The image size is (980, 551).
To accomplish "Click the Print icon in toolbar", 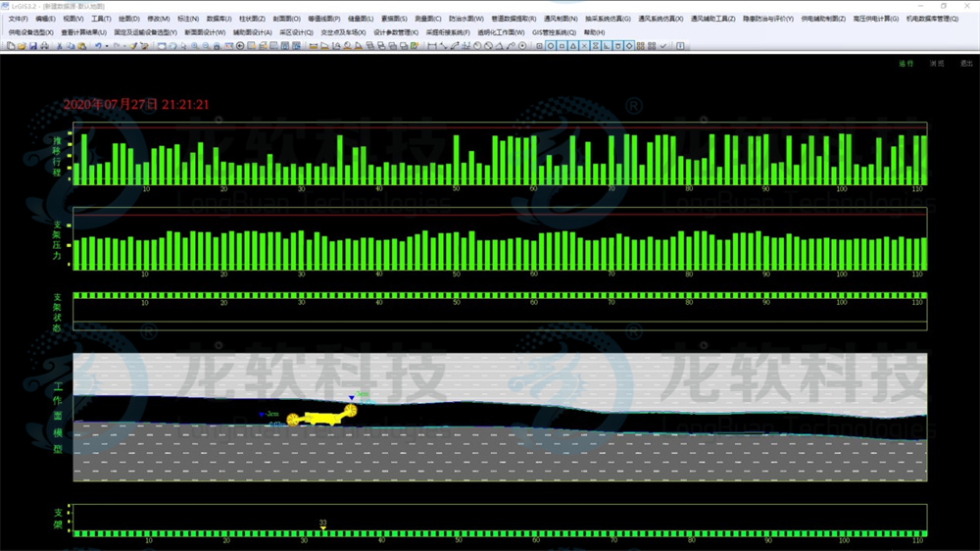I will pos(44,46).
